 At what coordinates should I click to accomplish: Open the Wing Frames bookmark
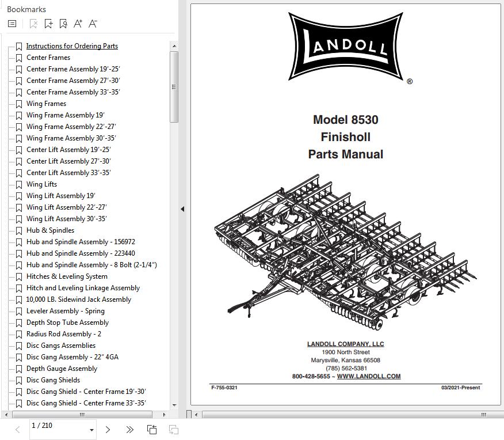(46, 104)
